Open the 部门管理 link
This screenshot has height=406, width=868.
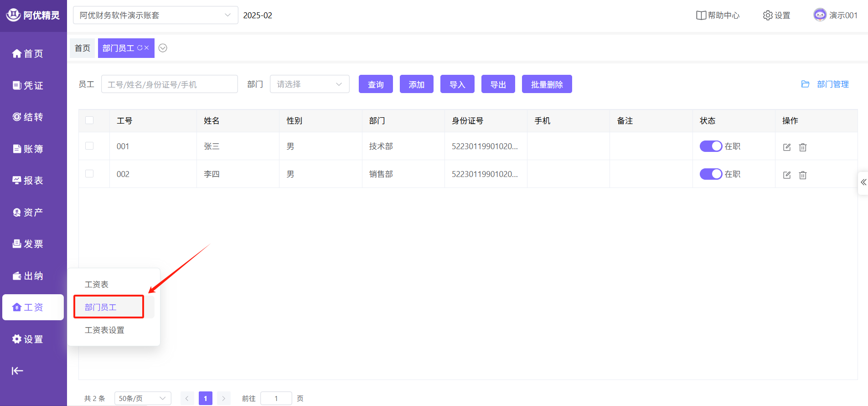825,84
